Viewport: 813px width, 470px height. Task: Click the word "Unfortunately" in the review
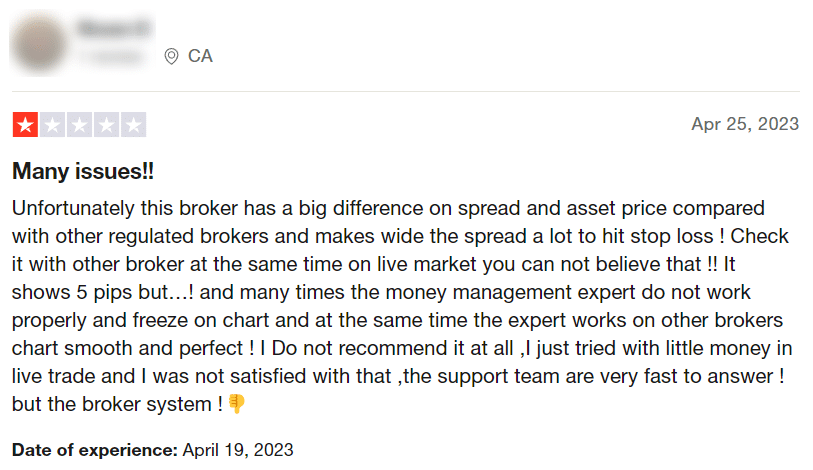click(73, 209)
